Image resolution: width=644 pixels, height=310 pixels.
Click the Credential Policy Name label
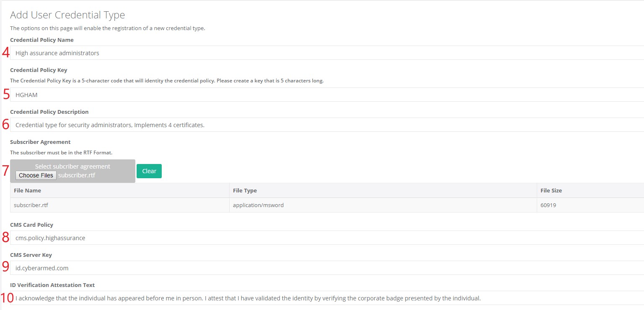(42, 40)
